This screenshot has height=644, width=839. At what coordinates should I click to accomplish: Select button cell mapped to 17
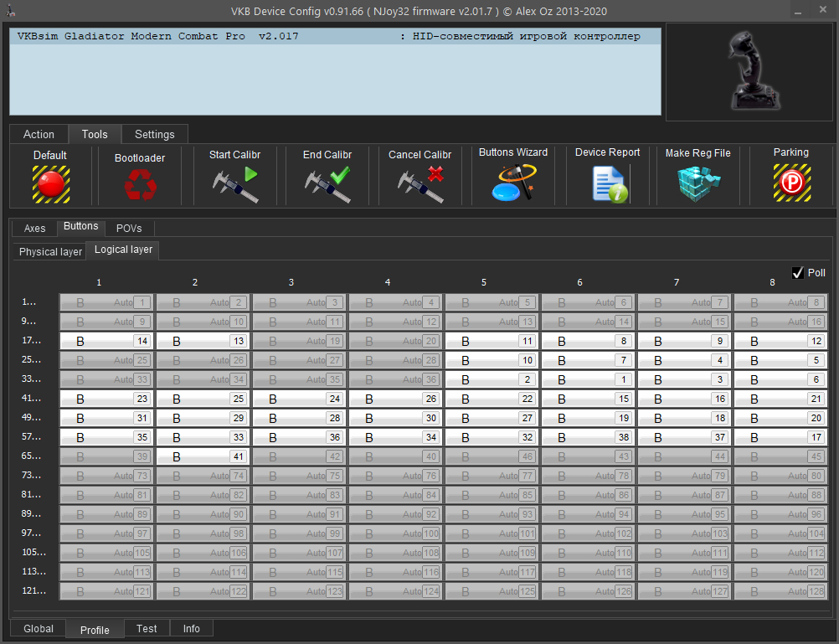tap(780, 437)
